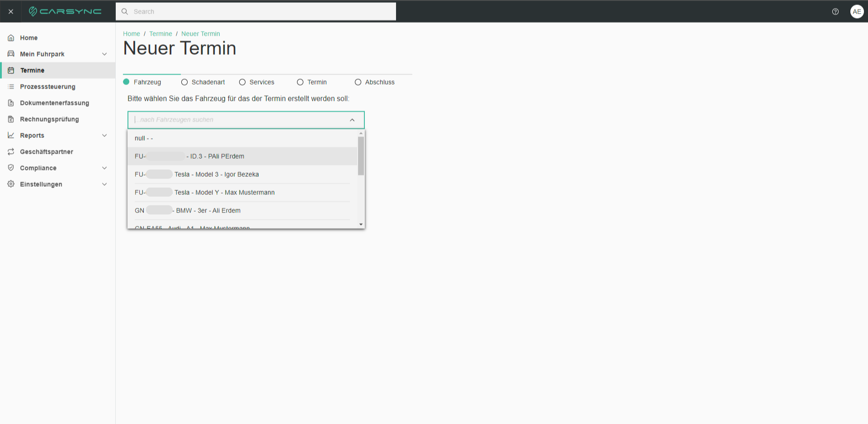
Task: Open the help question mark icon
Action: 835,12
